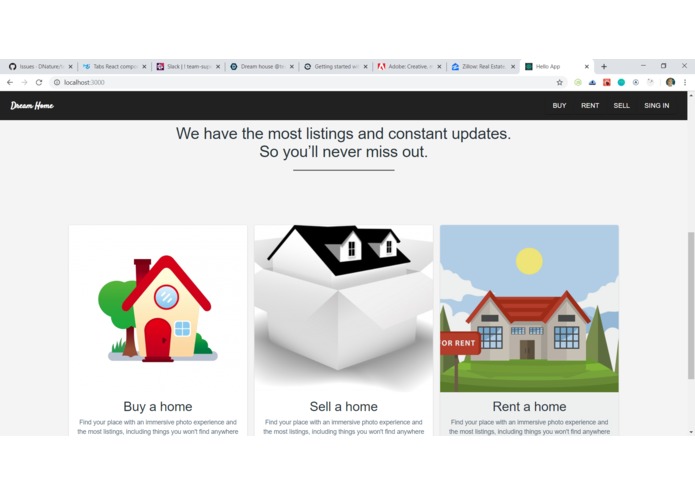This screenshot has width=695, height=494.
Task: Click the Buy a home heading
Action: pyautogui.click(x=158, y=406)
